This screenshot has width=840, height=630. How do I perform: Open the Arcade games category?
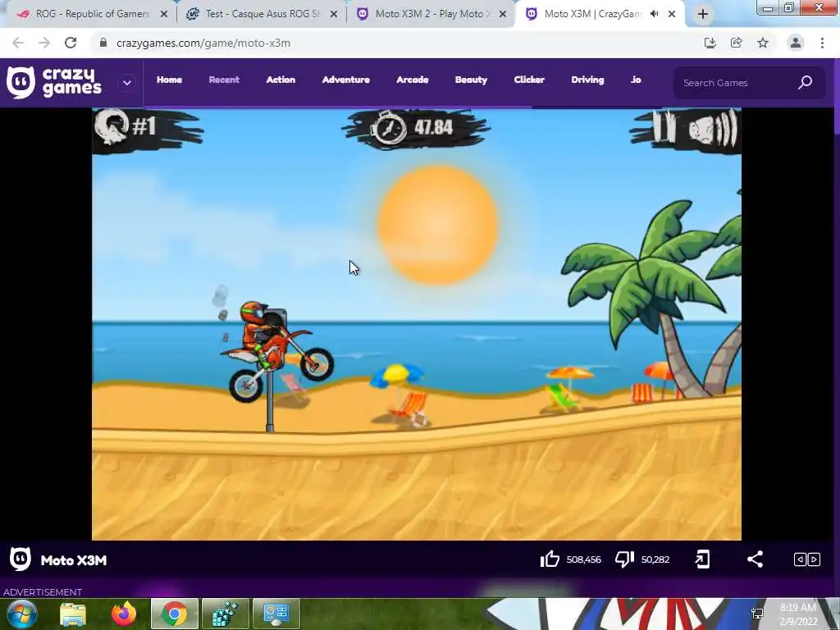pyautogui.click(x=412, y=80)
